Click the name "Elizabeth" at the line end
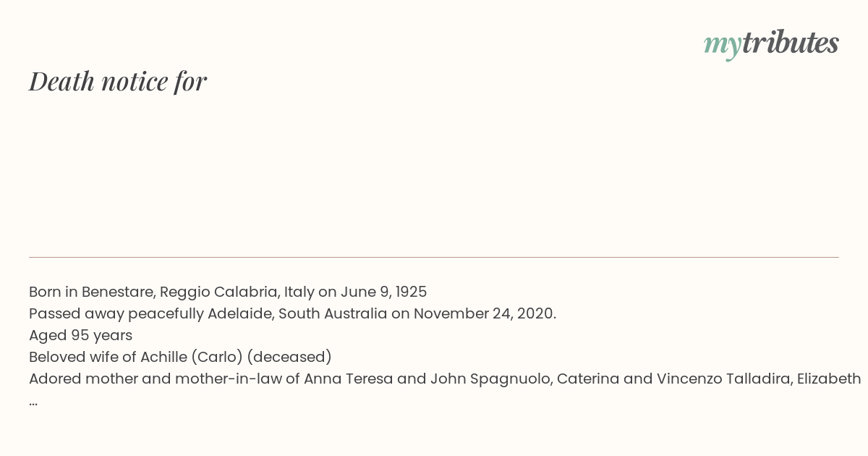The image size is (868, 456). [x=829, y=379]
